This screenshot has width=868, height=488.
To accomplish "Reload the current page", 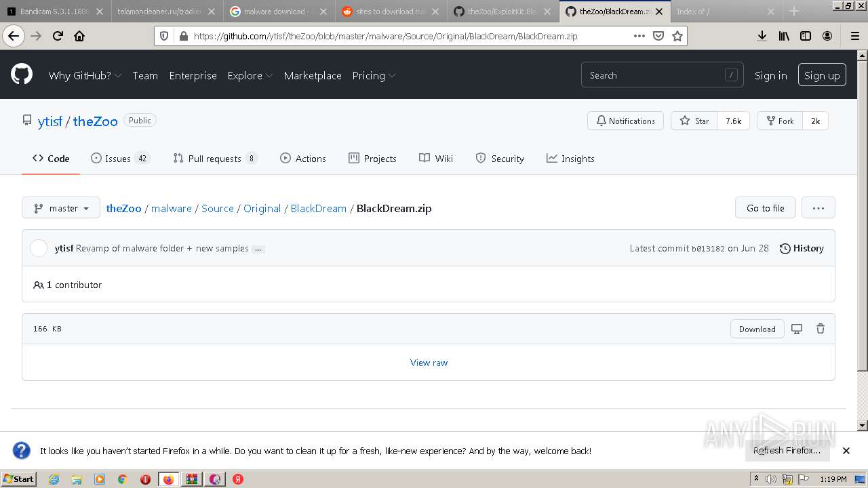I will point(58,36).
